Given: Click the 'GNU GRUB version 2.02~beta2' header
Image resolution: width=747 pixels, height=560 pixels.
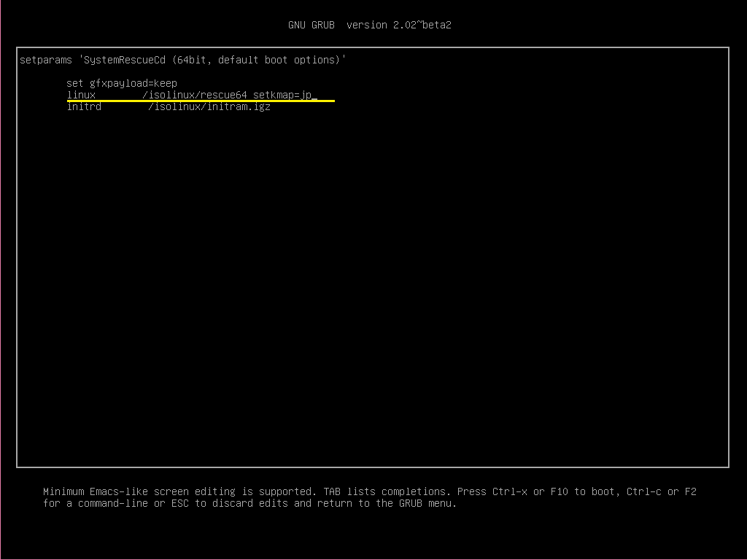Looking at the screenshot, I should coord(370,25).
